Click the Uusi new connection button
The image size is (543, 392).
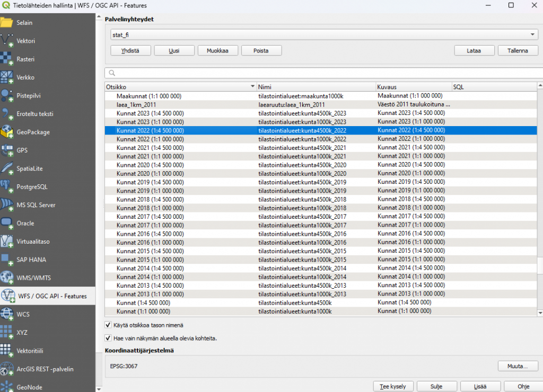pyautogui.click(x=174, y=50)
